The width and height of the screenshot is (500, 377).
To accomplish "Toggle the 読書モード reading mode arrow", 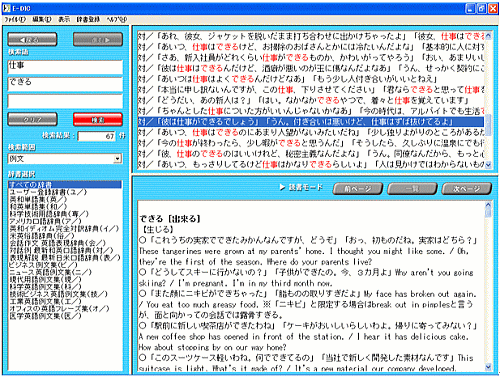I will (282, 188).
